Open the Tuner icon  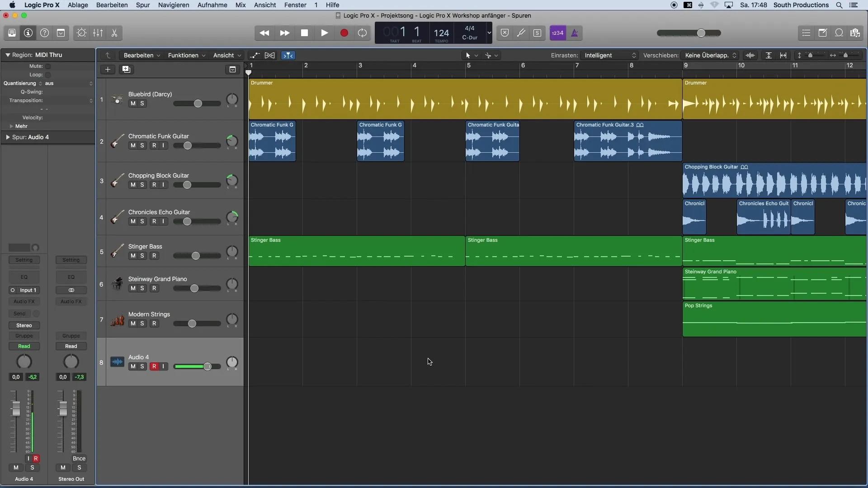(x=521, y=33)
